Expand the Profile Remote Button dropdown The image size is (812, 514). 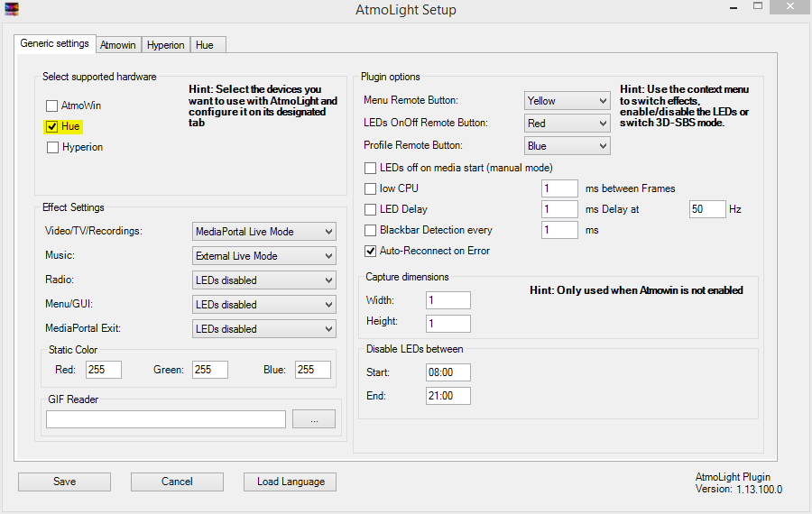(567, 146)
